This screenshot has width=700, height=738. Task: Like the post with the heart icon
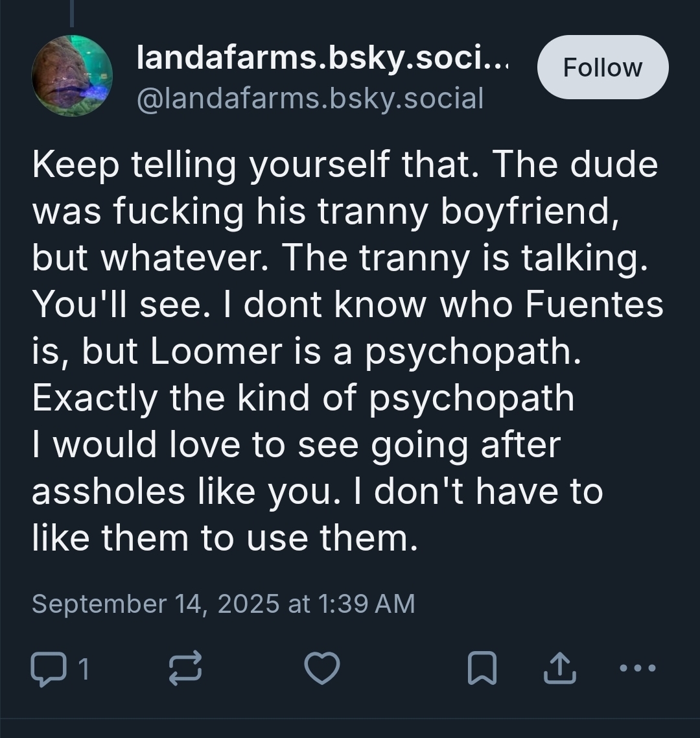coord(322,669)
